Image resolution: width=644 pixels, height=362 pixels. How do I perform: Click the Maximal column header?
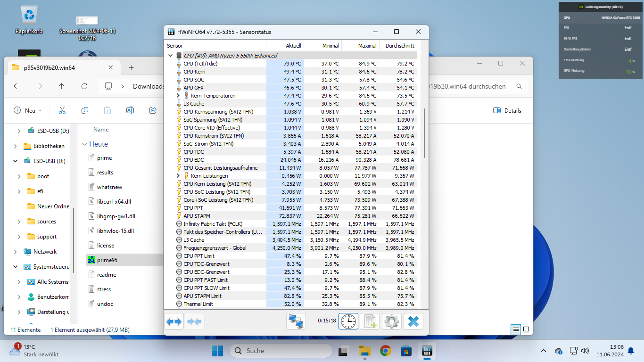click(x=360, y=46)
